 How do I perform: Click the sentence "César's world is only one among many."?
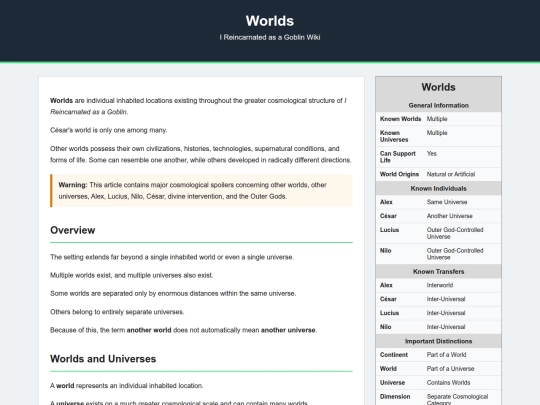pyautogui.click(x=108, y=130)
